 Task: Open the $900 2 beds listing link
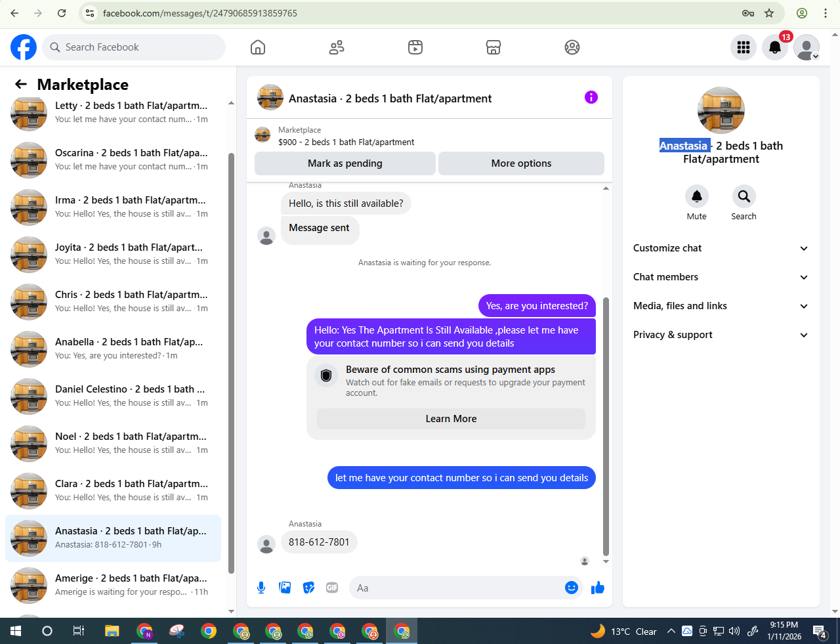346,142
